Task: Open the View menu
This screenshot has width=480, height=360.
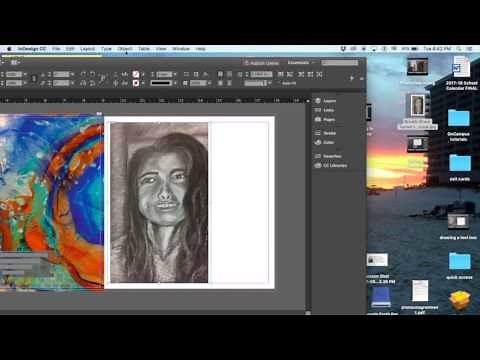Action: click(161, 49)
